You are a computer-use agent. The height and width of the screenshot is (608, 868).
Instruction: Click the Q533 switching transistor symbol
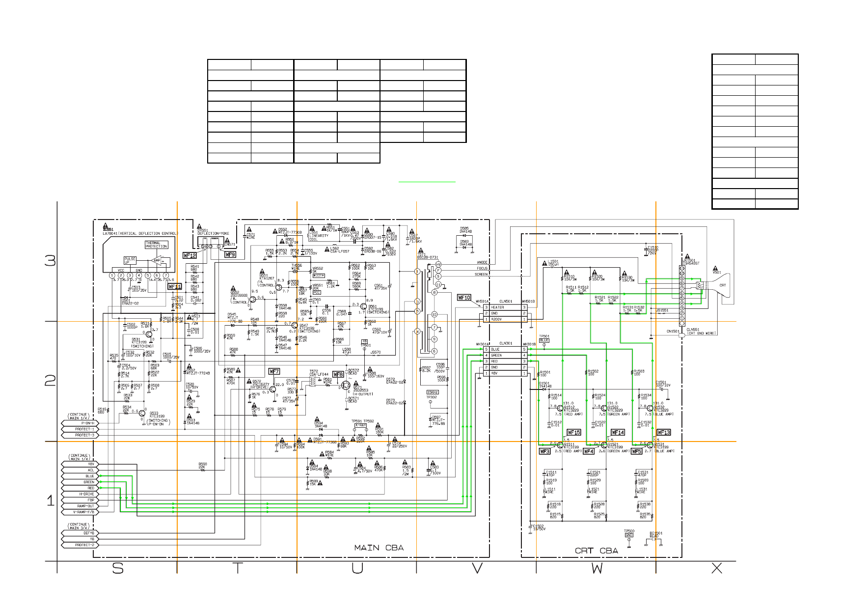(x=142, y=414)
